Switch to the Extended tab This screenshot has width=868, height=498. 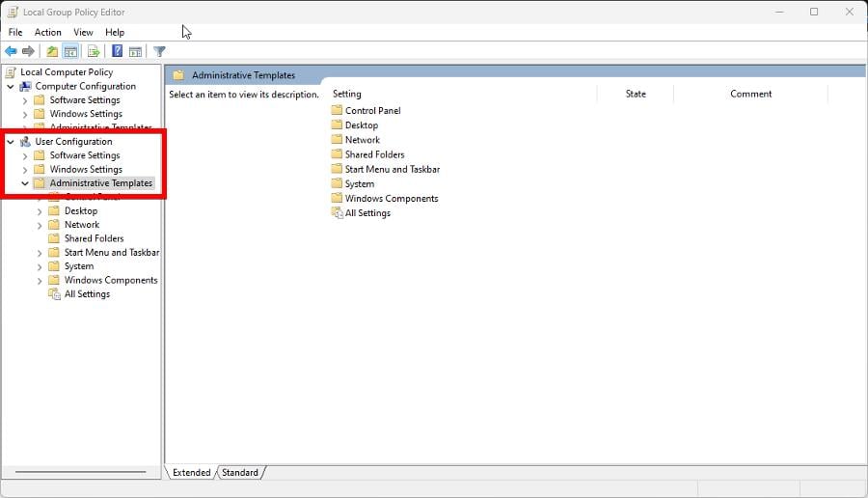[191, 473]
